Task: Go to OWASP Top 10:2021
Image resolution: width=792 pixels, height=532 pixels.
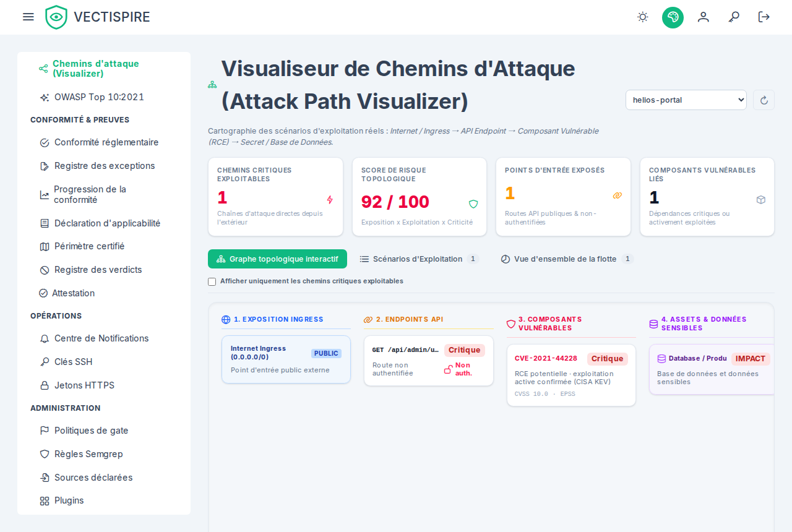Action: 104,97
